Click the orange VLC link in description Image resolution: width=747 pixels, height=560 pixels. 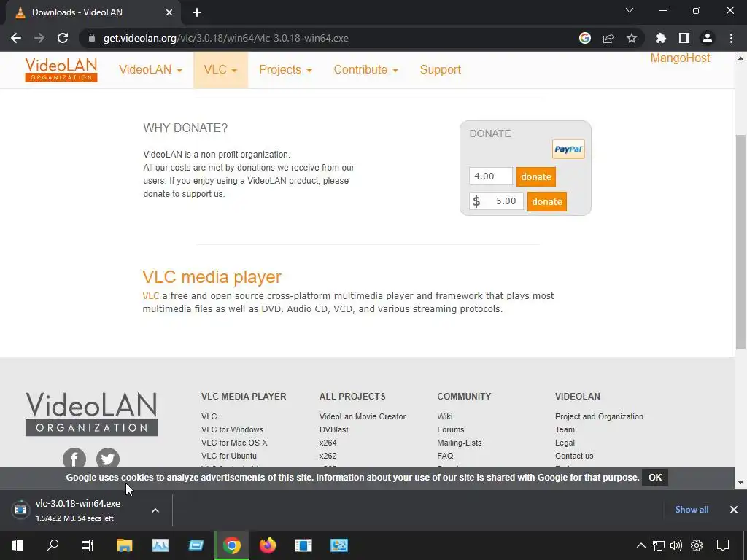150,296
